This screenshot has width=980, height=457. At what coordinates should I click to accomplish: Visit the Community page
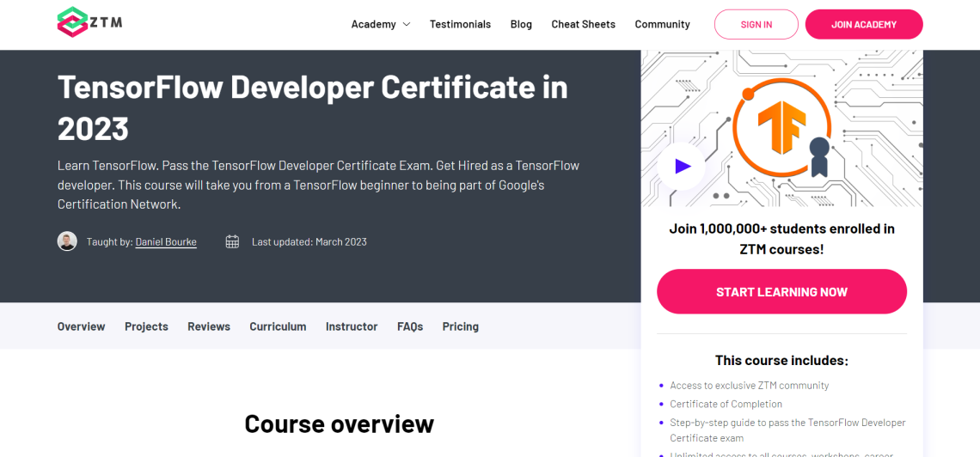(662, 24)
